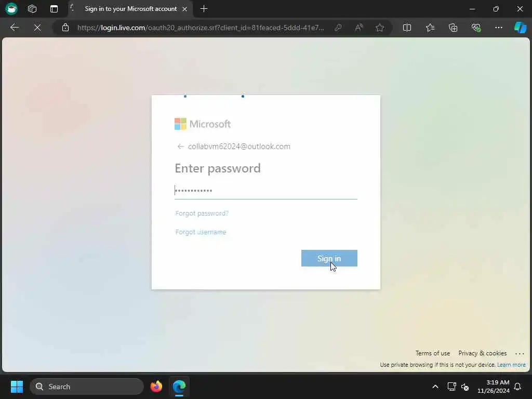Open the Copilot sidebar icon
The height and width of the screenshot is (399, 532).
click(x=520, y=28)
